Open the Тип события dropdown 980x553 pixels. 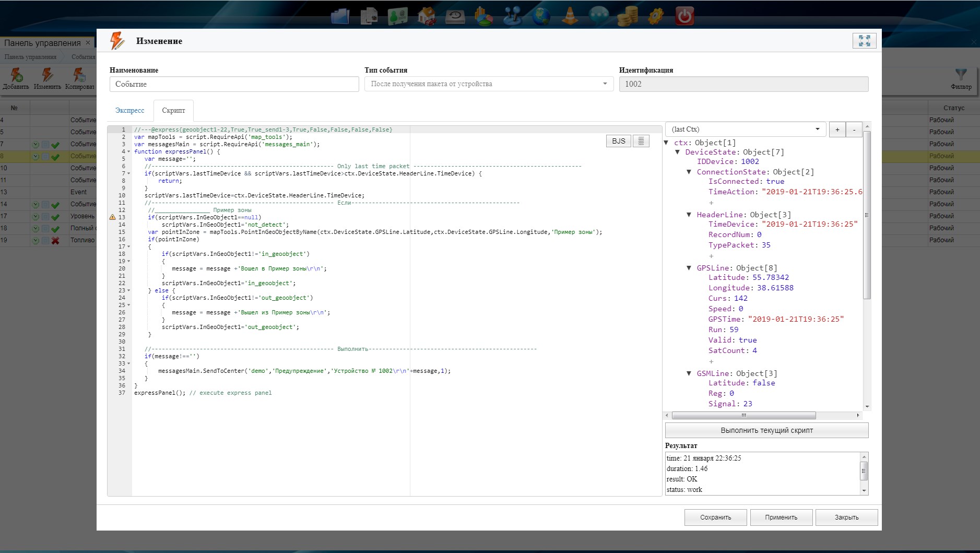pos(489,84)
